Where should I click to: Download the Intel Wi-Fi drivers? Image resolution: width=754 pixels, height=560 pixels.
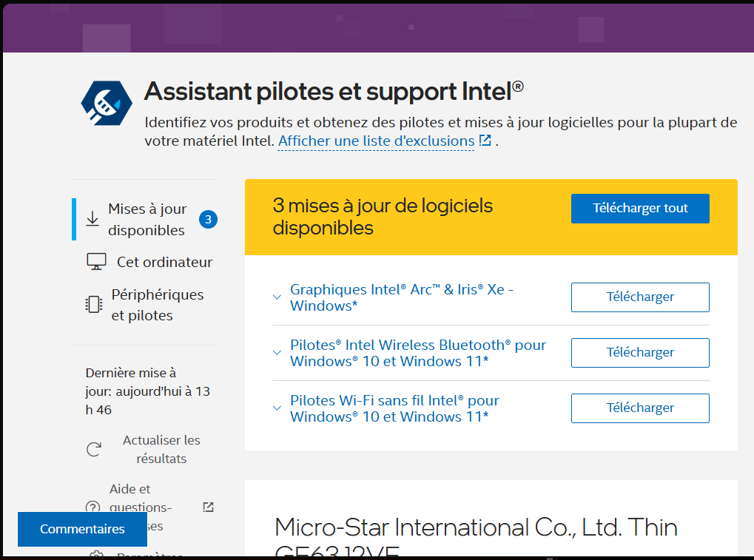[x=639, y=408]
